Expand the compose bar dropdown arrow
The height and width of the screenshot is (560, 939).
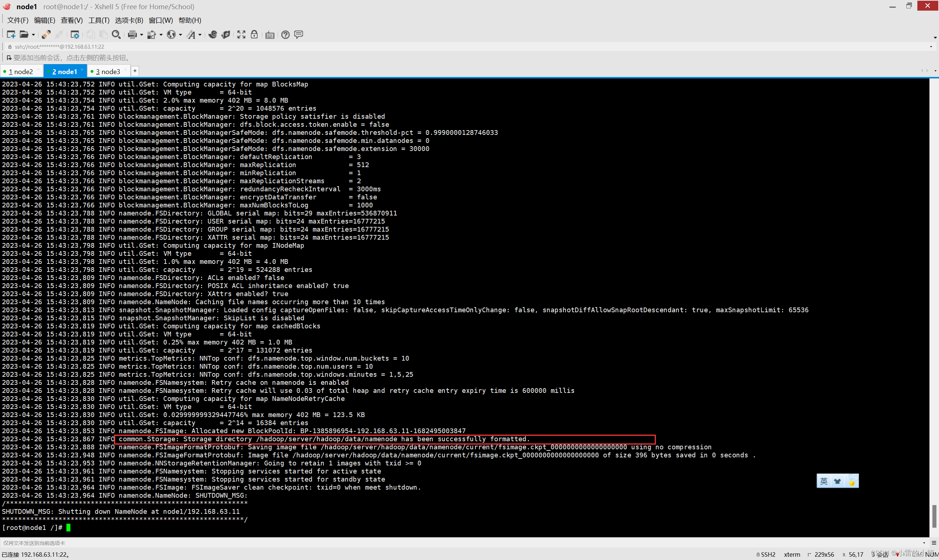tap(924, 543)
